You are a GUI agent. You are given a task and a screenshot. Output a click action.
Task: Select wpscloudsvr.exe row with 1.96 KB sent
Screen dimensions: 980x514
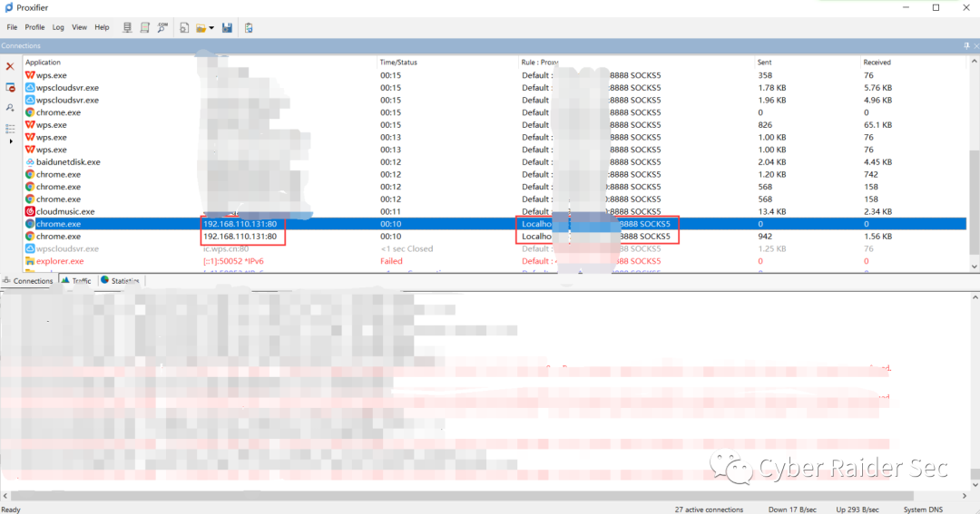[x=495, y=100]
